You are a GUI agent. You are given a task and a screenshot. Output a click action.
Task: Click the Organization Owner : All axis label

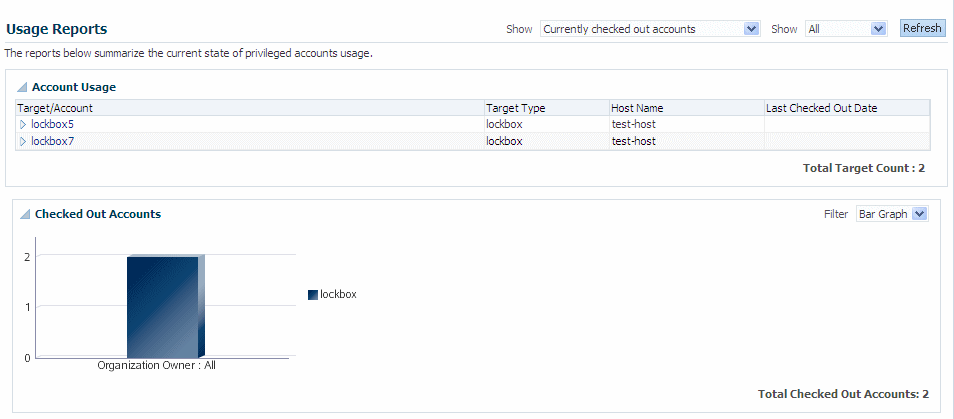pyautogui.click(x=156, y=366)
